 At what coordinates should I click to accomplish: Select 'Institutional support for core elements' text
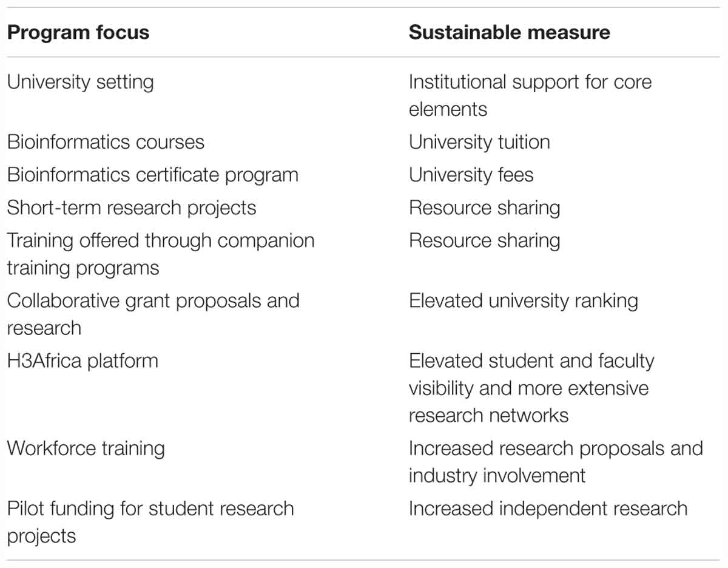click(530, 95)
